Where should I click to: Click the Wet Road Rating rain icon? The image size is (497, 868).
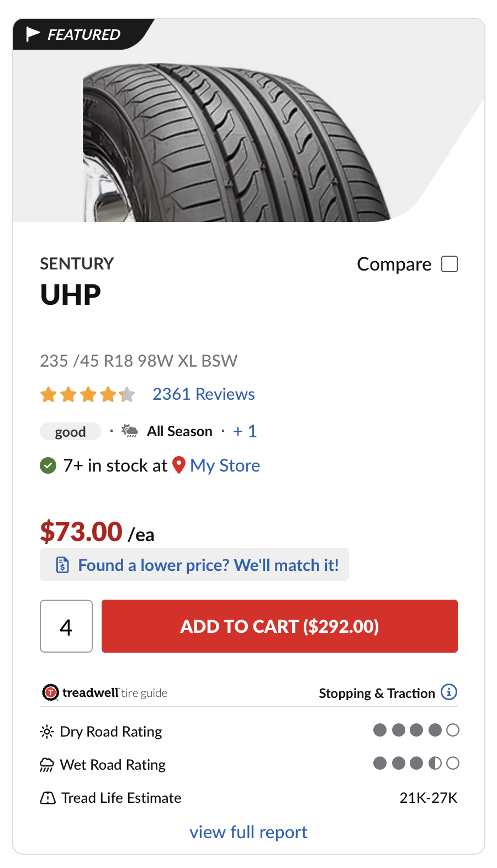coord(47,765)
